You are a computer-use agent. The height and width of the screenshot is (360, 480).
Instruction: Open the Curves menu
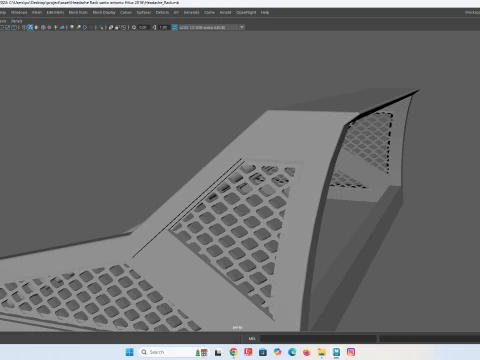click(x=126, y=12)
